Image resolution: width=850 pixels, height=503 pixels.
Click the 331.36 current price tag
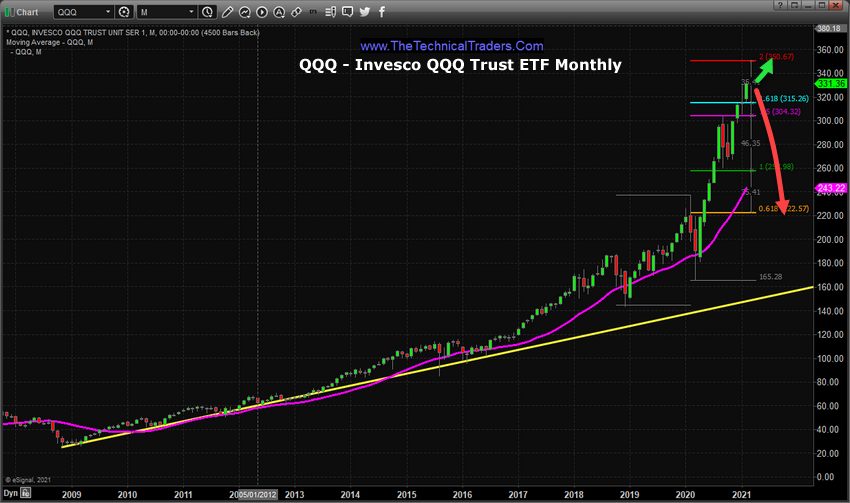coord(830,83)
